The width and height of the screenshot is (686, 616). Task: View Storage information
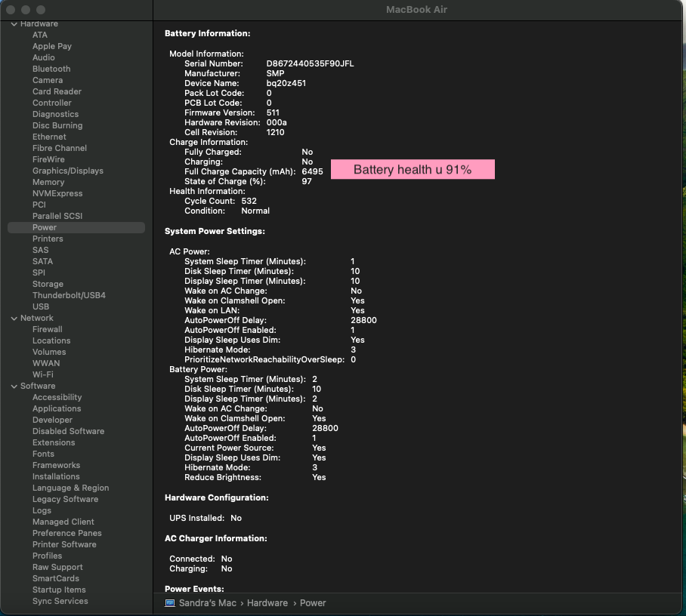pyautogui.click(x=48, y=284)
